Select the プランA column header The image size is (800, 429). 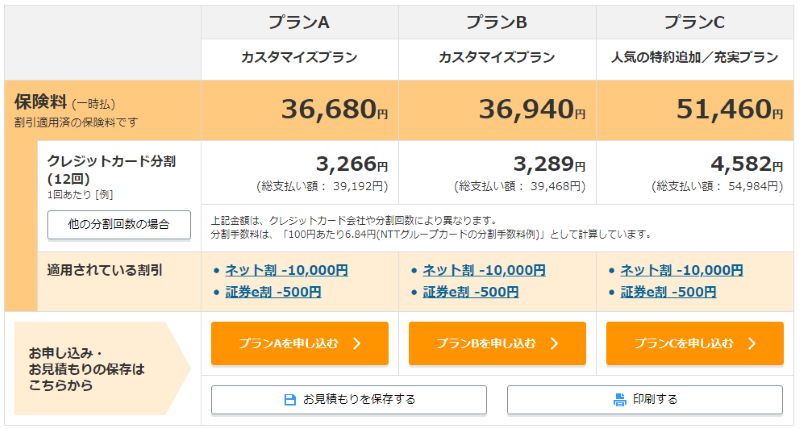(299, 22)
